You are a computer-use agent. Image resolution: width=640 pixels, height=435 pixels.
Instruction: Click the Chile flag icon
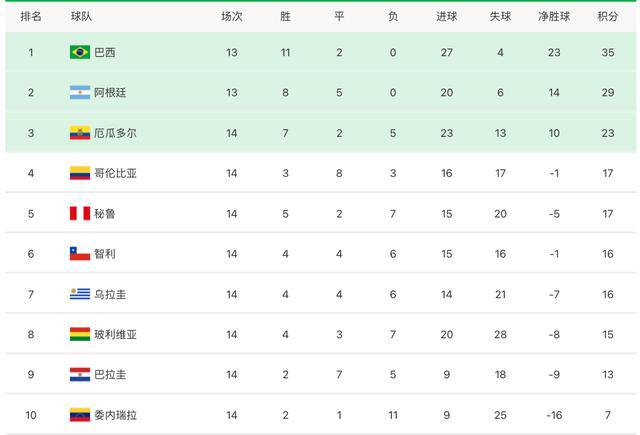[x=80, y=254]
